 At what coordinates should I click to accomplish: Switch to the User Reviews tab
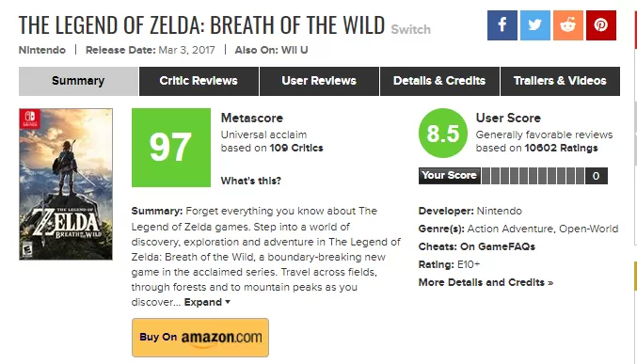319,81
